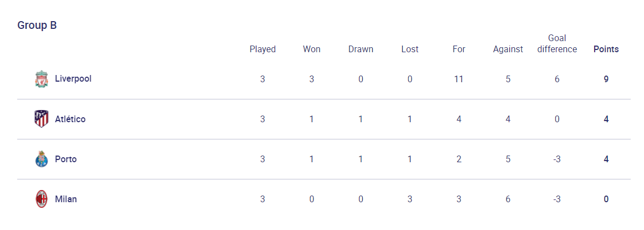The image size is (644, 230).
Task: Click the Goal difference column header
Action: (x=557, y=44)
